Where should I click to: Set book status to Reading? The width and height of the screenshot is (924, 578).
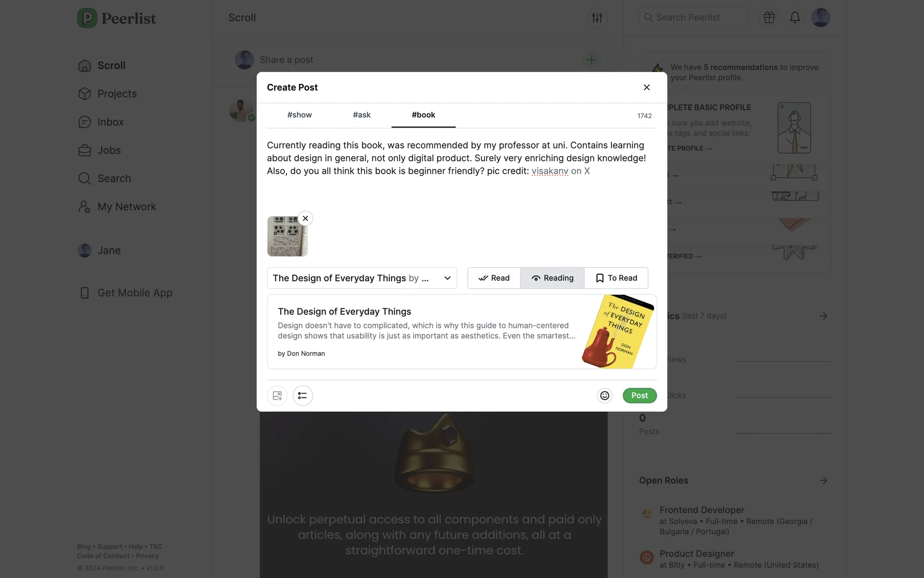(552, 278)
